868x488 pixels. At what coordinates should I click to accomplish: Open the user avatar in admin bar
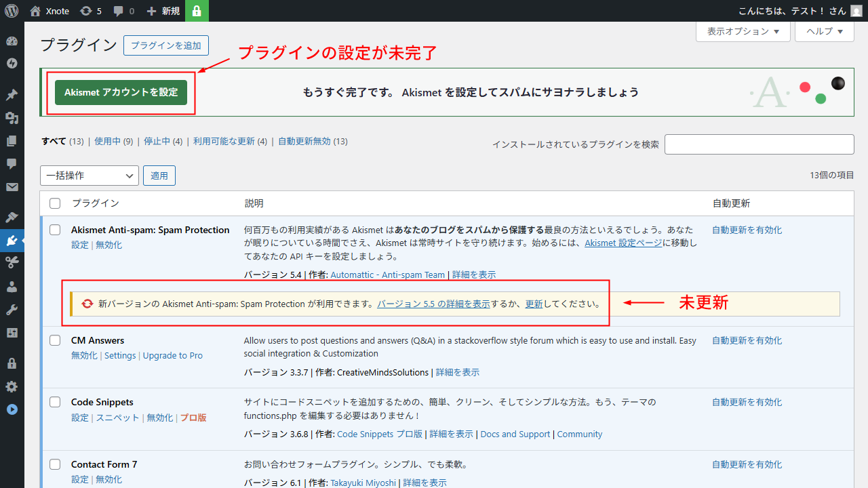coord(856,11)
